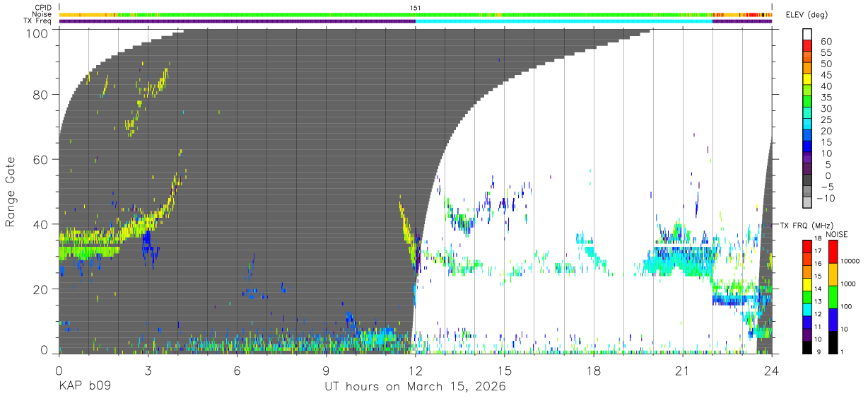Click the ELEV colorbar label 55
Viewport: 868px width, 401px height.
click(x=826, y=53)
